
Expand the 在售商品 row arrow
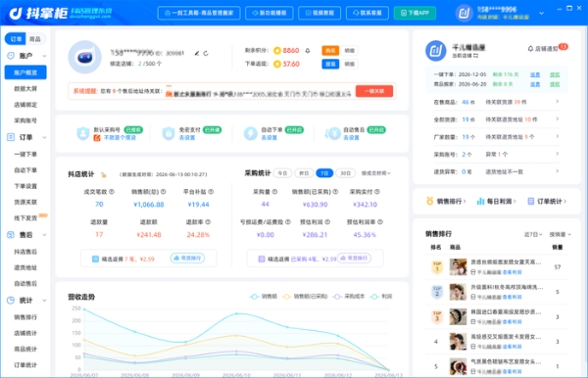click(x=558, y=102)
